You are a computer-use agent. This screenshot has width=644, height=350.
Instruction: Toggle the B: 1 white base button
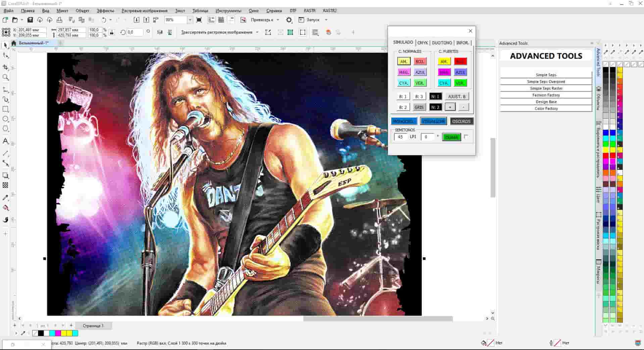[x=403, y=96]
